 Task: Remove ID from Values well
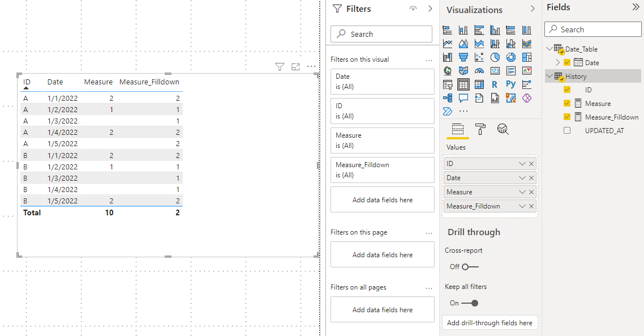(x=531, y=164)
